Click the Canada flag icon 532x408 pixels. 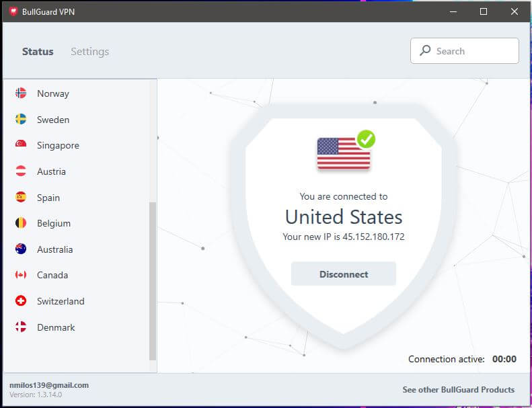point(21,275)
